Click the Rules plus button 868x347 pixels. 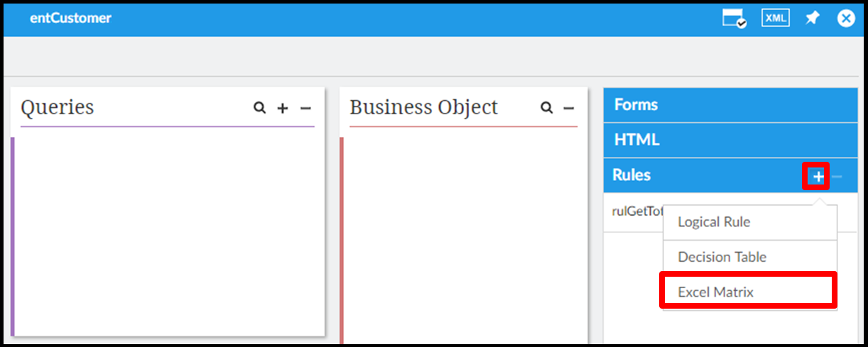pos(818,176)
